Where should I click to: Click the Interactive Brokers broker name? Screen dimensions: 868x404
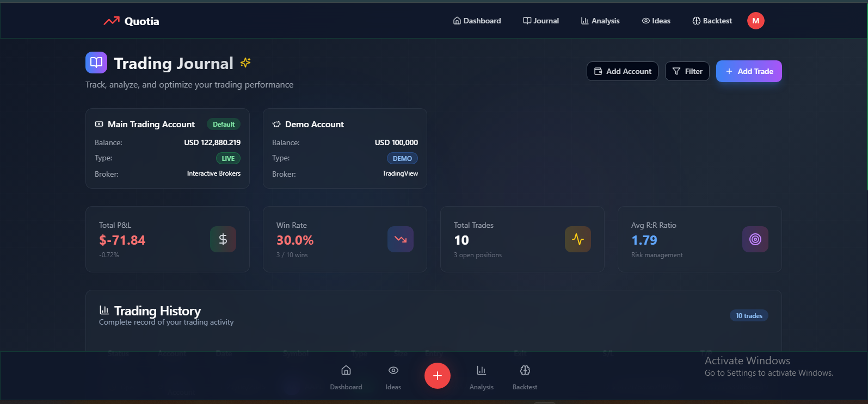pyautogui.click(x=214, y=173)
